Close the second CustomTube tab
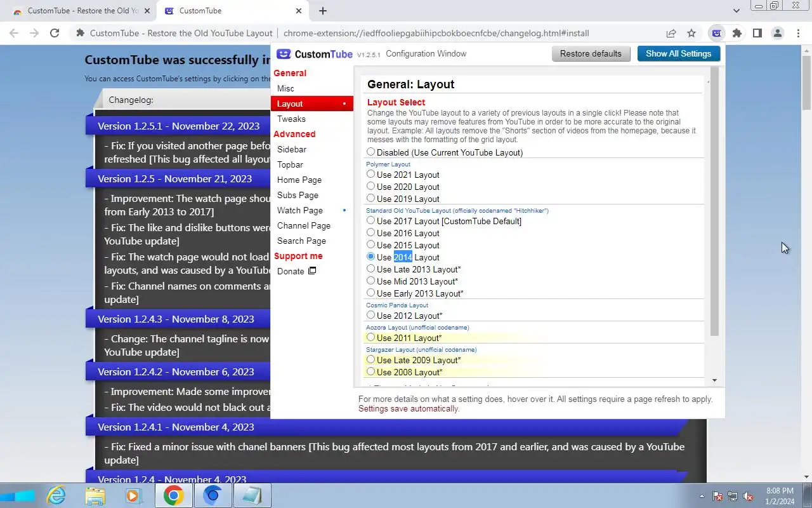The height and width of the screenshot is (508, 812). (x=299, y=11)
